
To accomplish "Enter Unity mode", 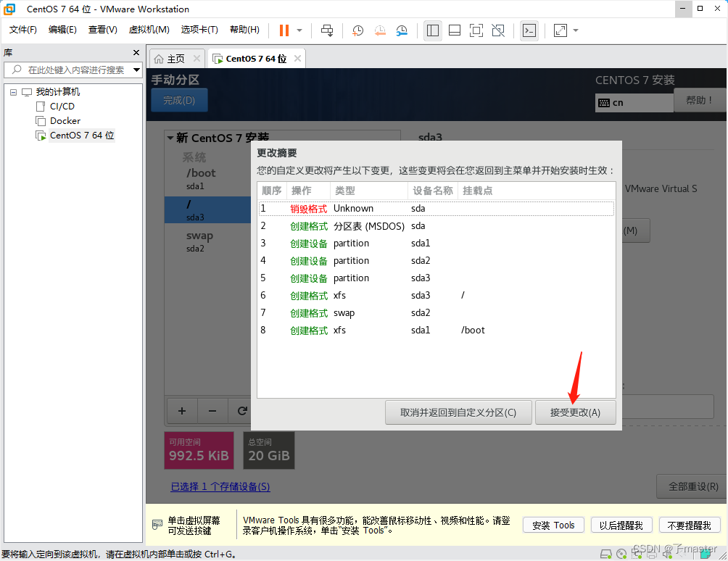I will (x=498, y=30).
